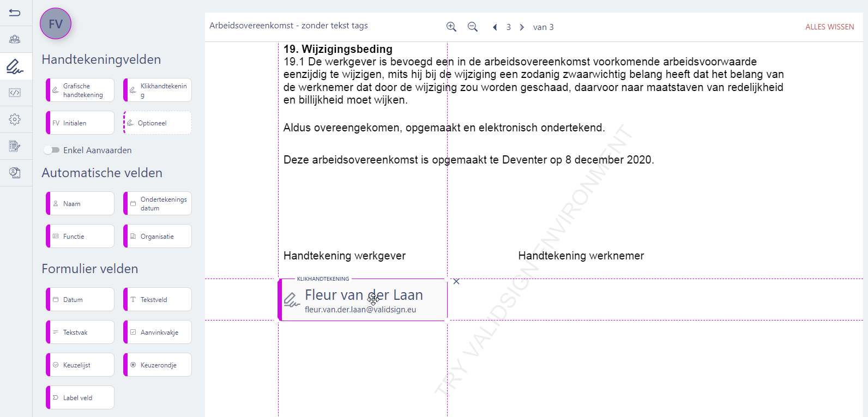Select Klikhandtekening field button
This screenshot has height=417, width=868.
pyautogui.click(x=158, y=90)
